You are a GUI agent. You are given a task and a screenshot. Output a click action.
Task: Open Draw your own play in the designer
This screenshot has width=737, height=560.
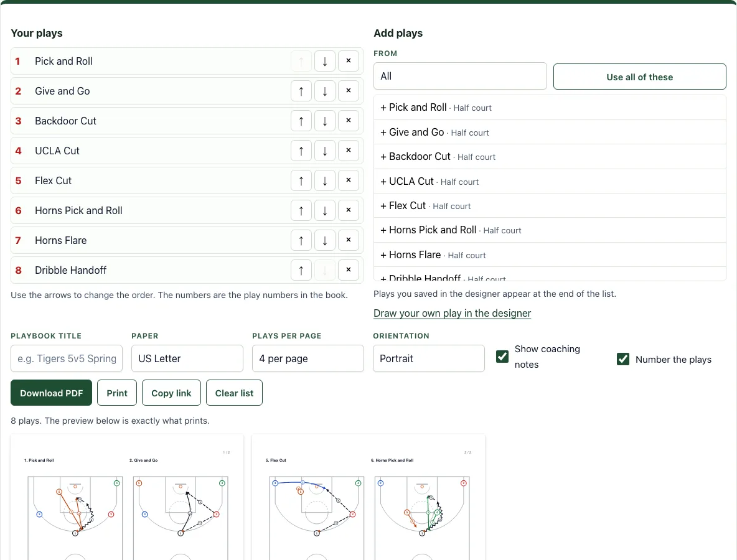coord(452,314)
